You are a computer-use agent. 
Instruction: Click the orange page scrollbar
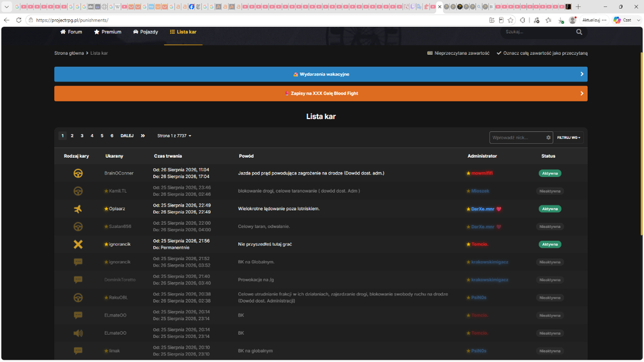pos(641,143)
